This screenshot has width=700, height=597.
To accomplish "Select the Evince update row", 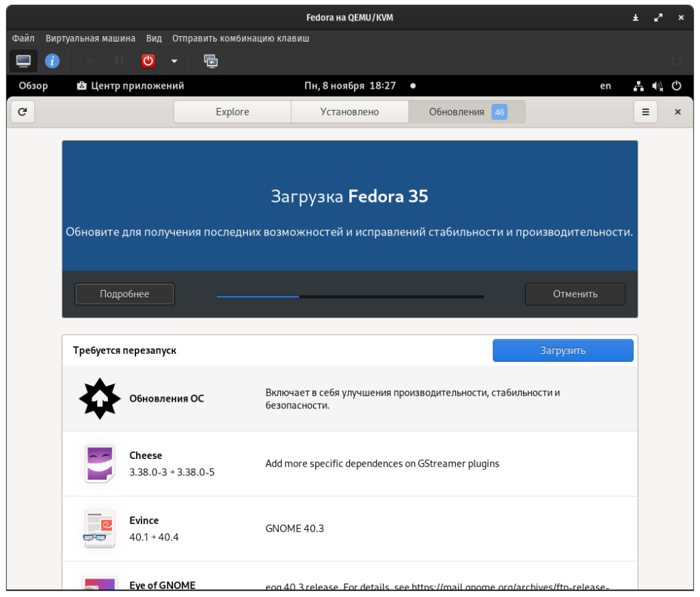I will coord(349,529).
